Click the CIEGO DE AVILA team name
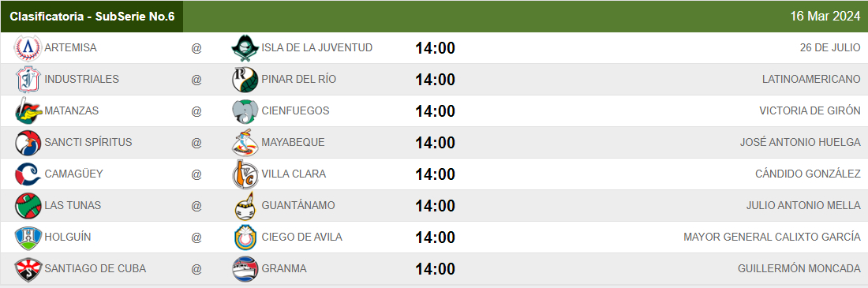The height and width of the screenshot is (288, 868). click(301, 237)
